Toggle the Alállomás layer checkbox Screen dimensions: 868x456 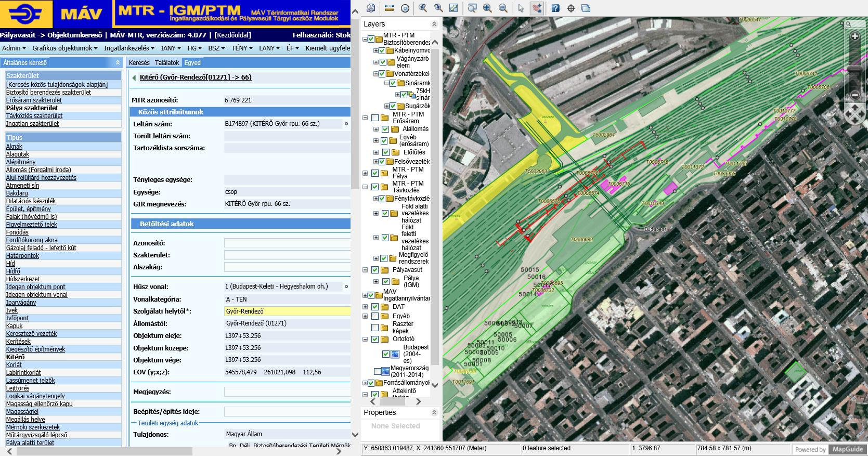(x=385, y=129)
